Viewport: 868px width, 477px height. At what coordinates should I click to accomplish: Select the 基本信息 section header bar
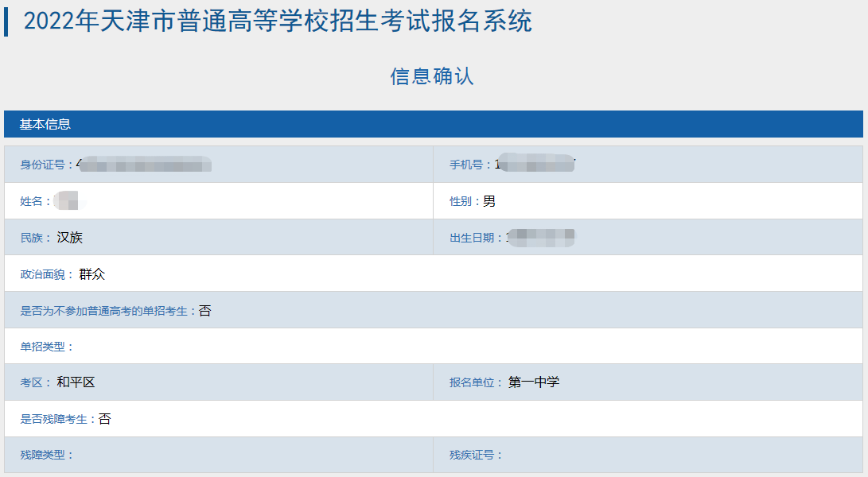[x=434, y=124]
